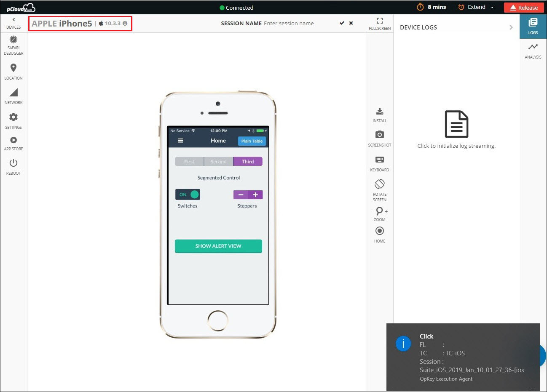Launch the App Store option
The width and height of the screenshot is (547, 392).
click(13, 143)
